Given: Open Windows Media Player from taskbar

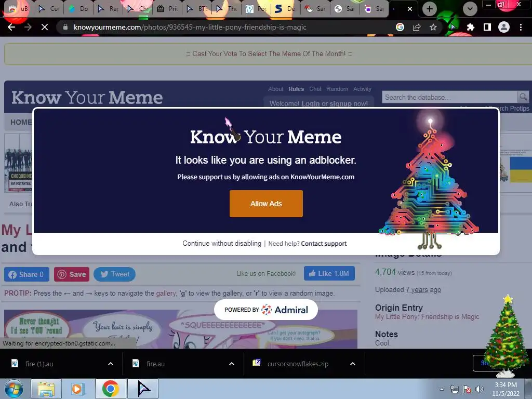Looking at the screenshot, I should pyautogui.click(x=77, y=389).
